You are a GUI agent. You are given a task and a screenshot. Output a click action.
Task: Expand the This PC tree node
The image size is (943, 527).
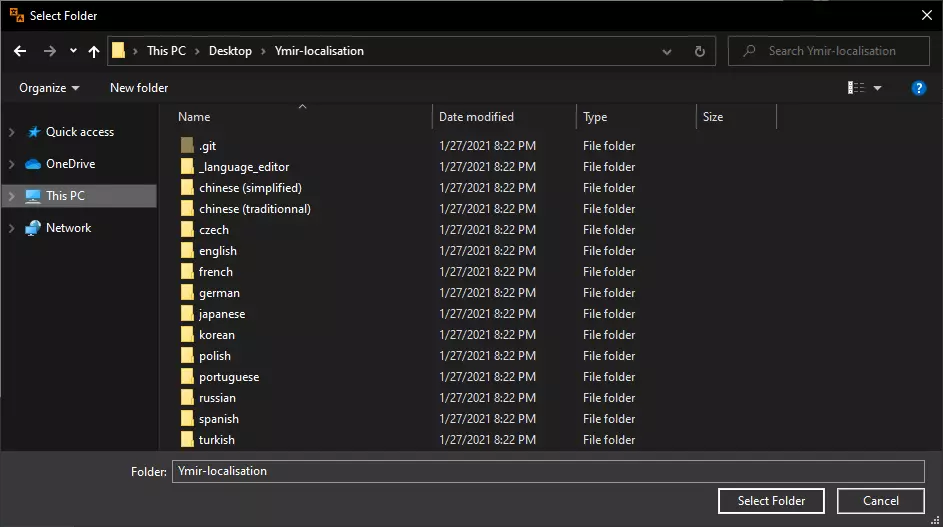pyautogui.click(x=12, y=196)
